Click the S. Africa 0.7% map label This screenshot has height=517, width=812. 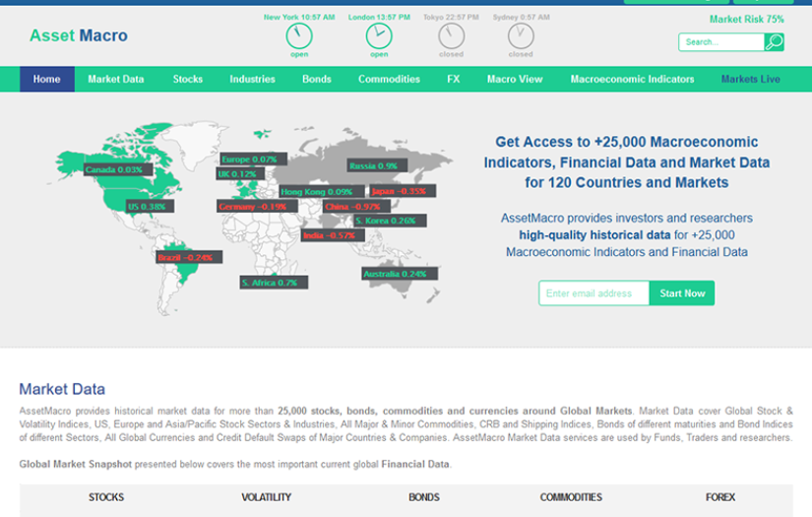tap(274, 283)
